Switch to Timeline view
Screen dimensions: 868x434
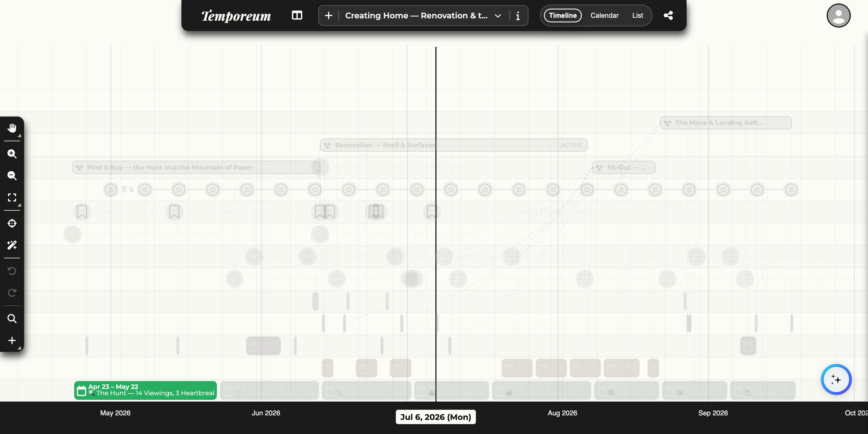[x=563, y=15]
